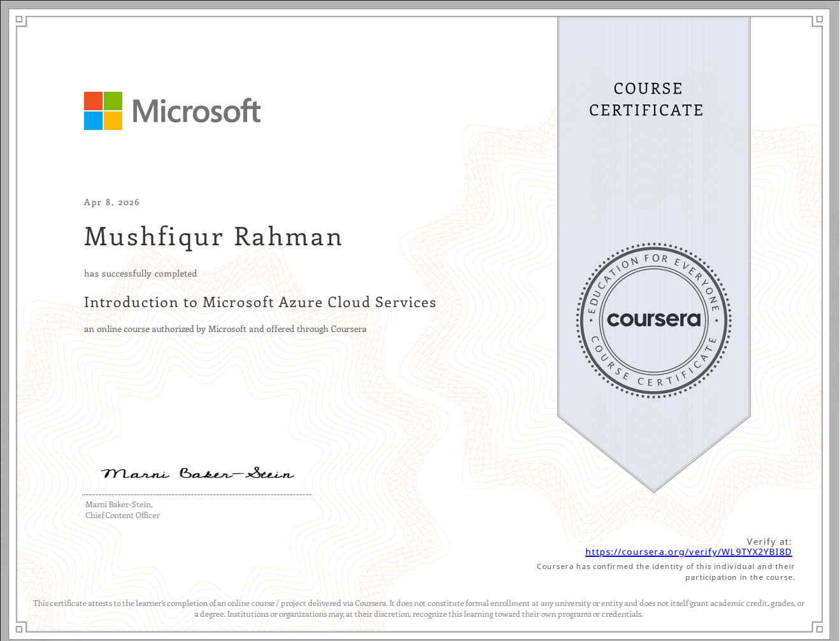Open the Coursera verify link WL9TYX2YBI8D
The width and height of the screenshot is (840, 641).
688,552
